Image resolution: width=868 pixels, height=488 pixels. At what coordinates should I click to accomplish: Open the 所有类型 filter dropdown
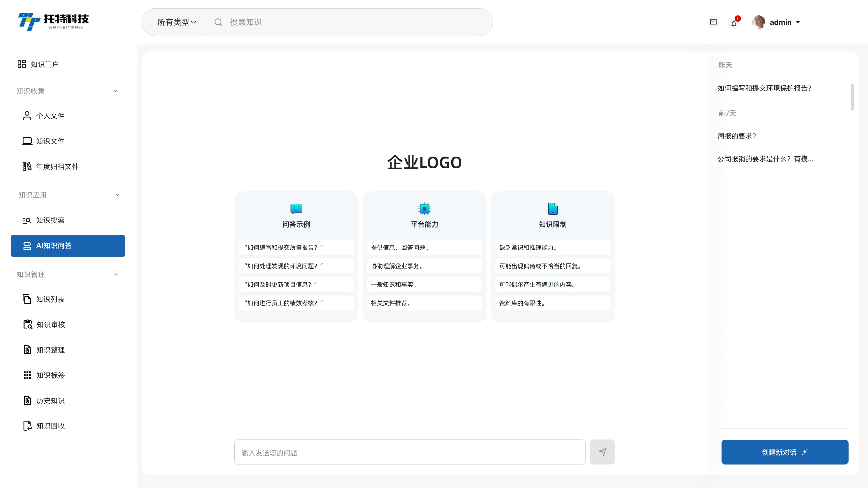point(176,22)
